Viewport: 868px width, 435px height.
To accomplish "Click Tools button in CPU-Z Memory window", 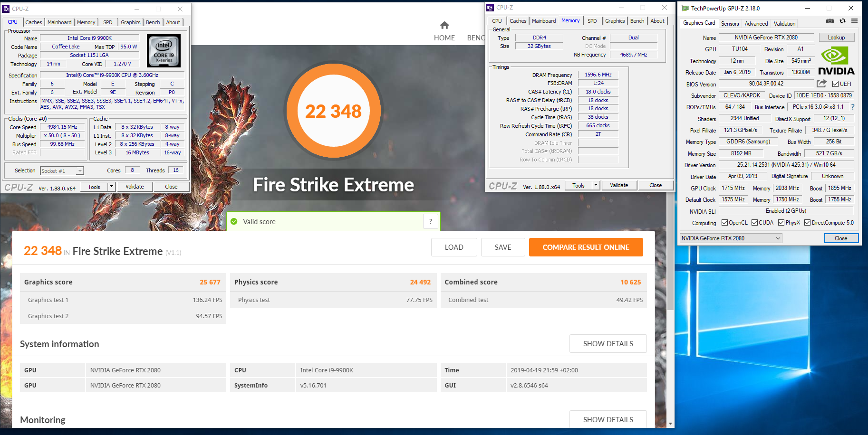I will coord(579,185).
